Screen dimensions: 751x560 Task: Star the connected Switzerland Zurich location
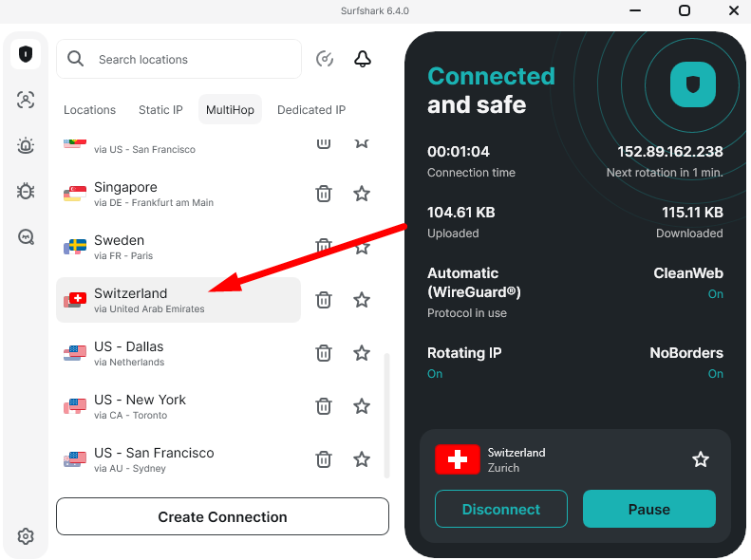701,459
